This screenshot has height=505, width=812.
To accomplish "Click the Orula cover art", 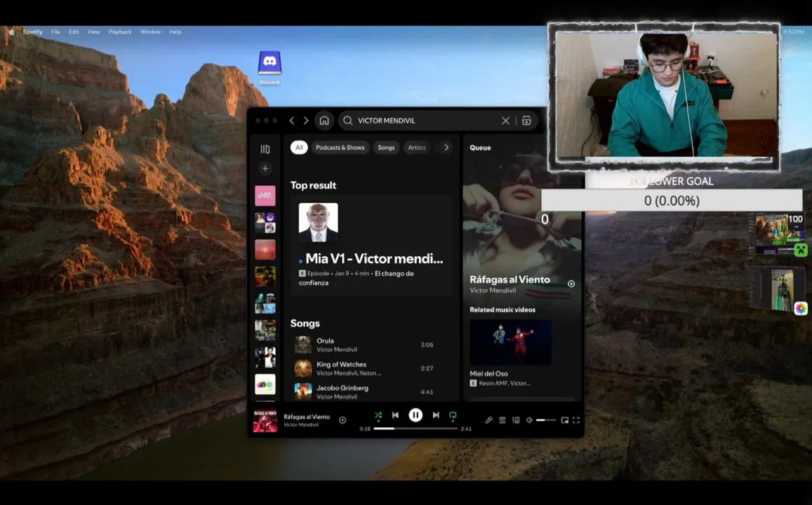I will coord(303,344).
